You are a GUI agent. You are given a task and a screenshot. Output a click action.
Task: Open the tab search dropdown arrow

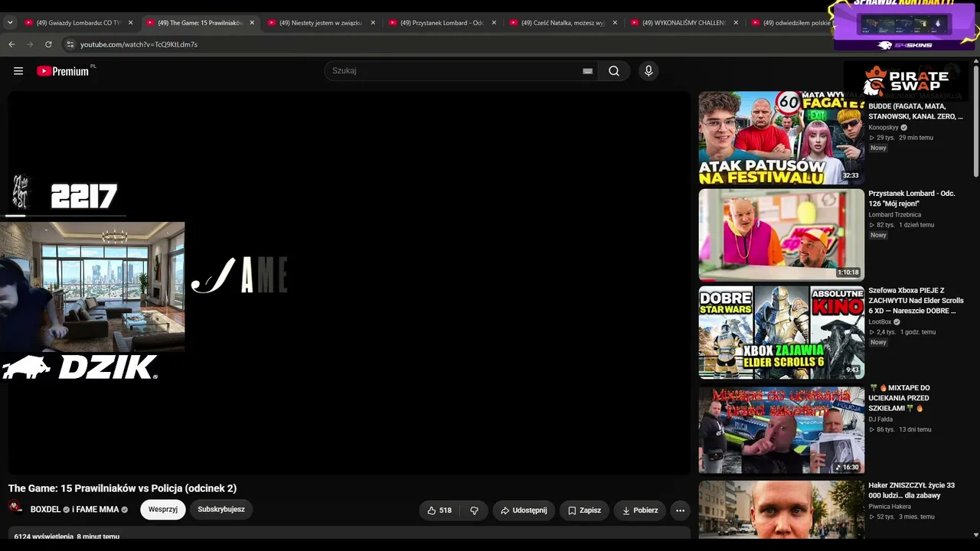tap(10, 23)
